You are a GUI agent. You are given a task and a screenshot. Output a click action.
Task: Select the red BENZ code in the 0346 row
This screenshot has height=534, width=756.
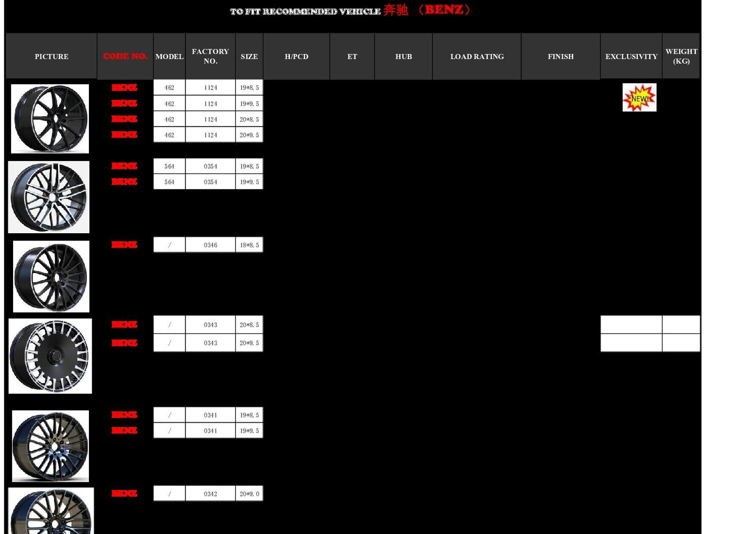click(x=125, y=245)
